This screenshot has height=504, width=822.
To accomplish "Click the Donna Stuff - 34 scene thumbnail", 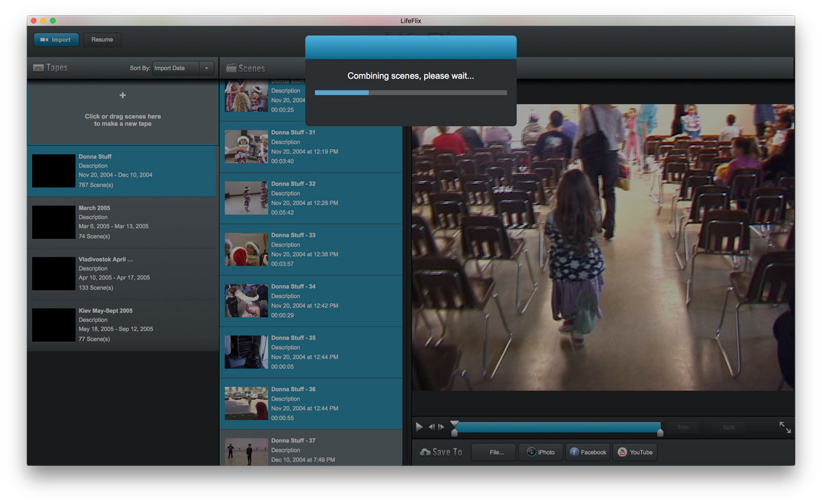I will coord(246,301).
